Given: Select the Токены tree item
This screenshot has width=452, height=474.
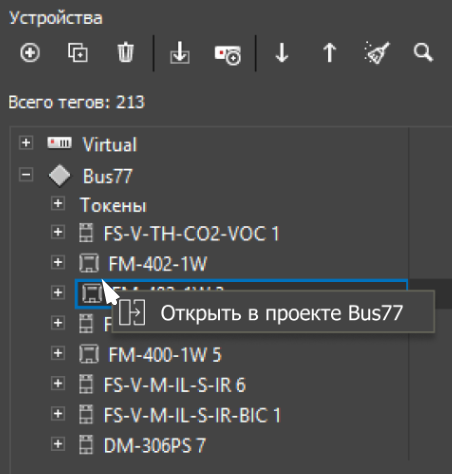Looking at the screenshot, I should (x=113, y=205).
